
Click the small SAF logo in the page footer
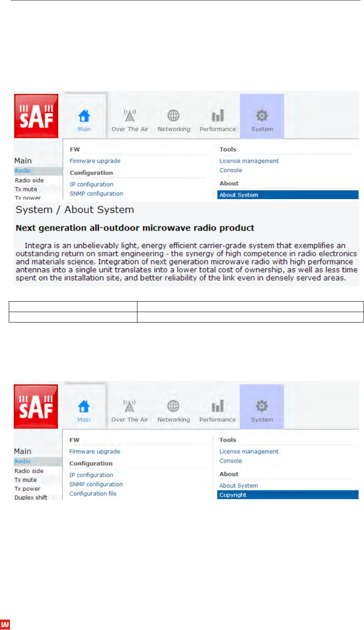pyautogui.click(x=5, y=624)
